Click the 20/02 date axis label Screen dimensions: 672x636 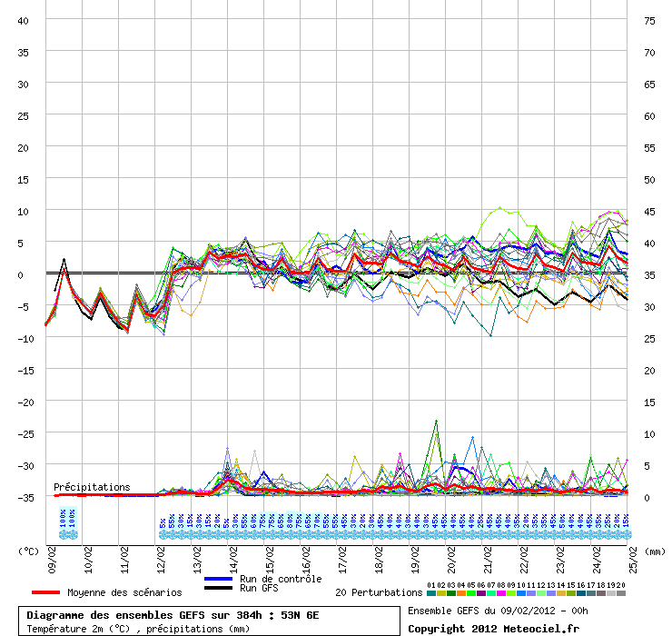point(451,560)
